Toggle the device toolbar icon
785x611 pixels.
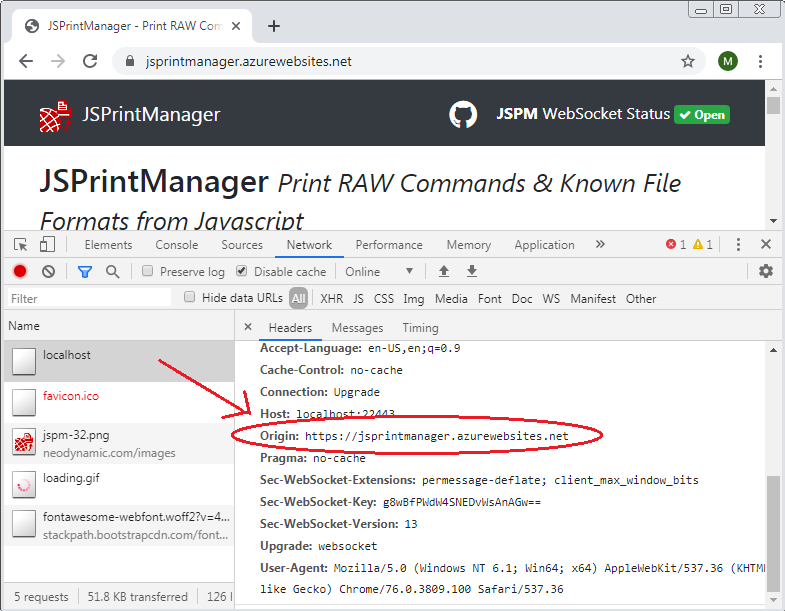click(47, 244)
